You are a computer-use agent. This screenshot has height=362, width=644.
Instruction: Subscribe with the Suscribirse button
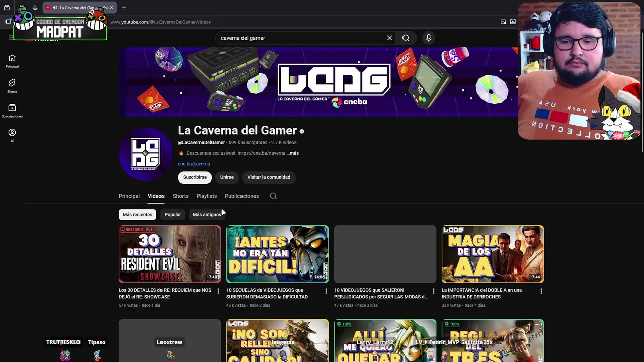coord(195,177)
